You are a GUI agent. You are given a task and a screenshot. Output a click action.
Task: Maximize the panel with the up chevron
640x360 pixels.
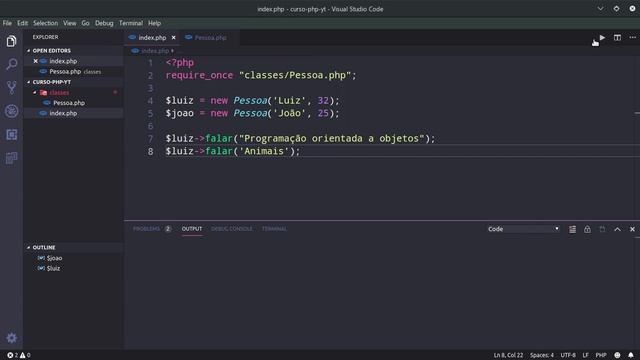tap(617, 229)
